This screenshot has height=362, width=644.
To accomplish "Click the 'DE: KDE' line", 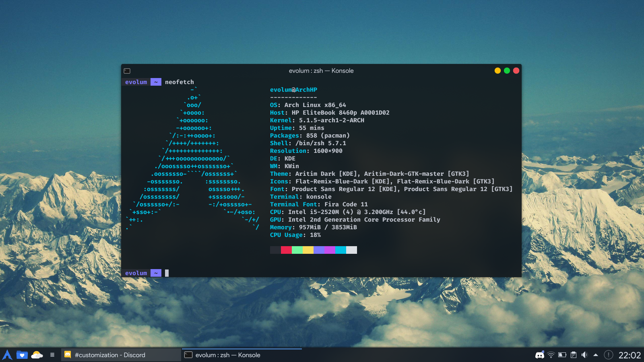I will (x=283, y=158).
